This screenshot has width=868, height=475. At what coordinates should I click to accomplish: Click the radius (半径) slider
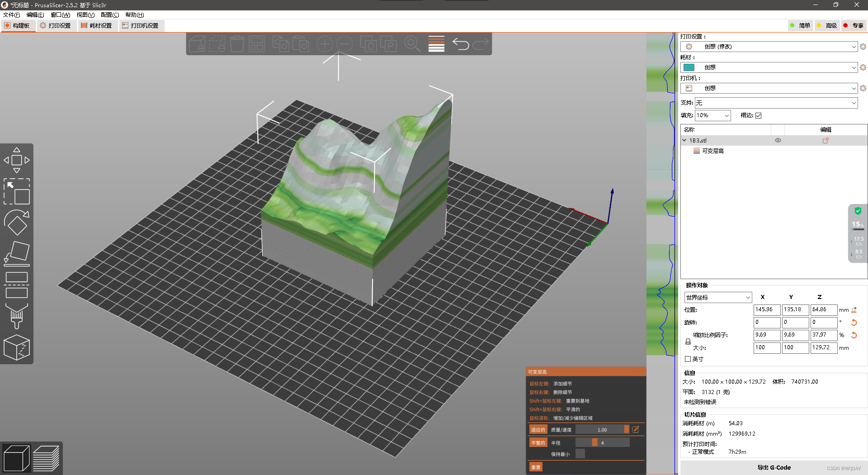[x=602, y=443]
